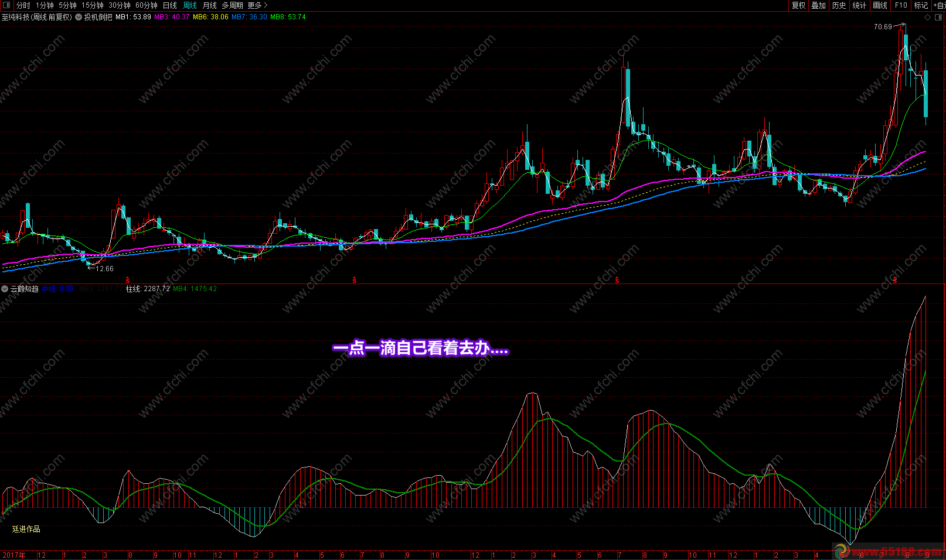Viewport: 946px width, 560px height.
Task: Click the 中线: 0.00 indicator value
Action: pos(57,289)
